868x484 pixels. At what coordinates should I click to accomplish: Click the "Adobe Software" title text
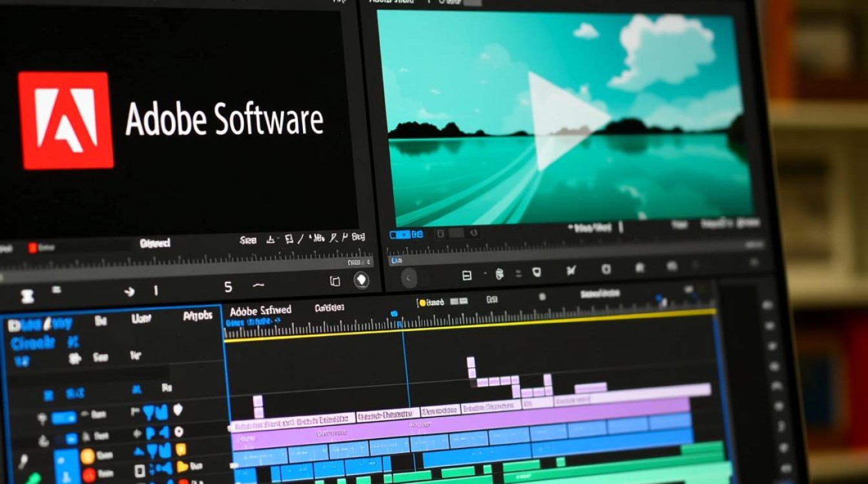(224, 119)
